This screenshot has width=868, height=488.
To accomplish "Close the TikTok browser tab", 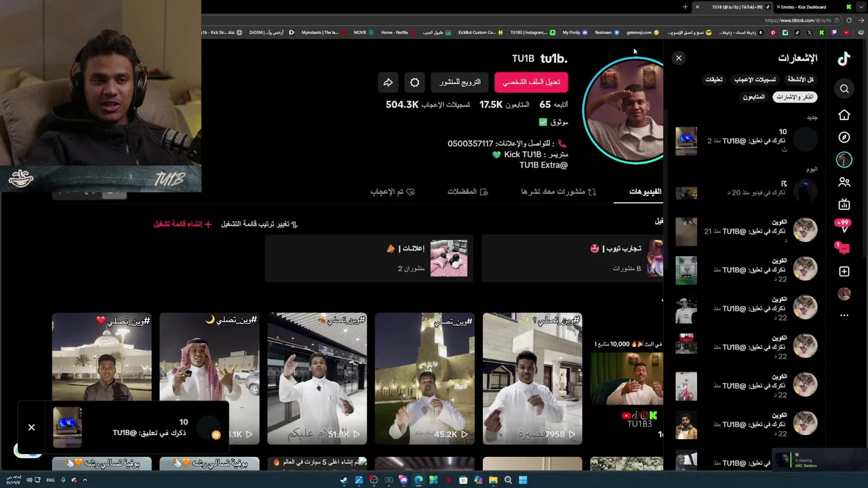I will 697,7.
